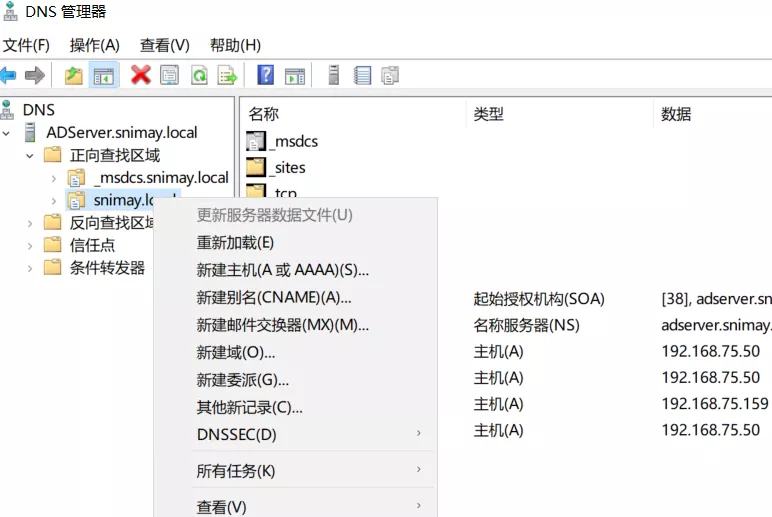
Task: Open the 查看(V) menu in menu bar
Action: coord(164,45)
